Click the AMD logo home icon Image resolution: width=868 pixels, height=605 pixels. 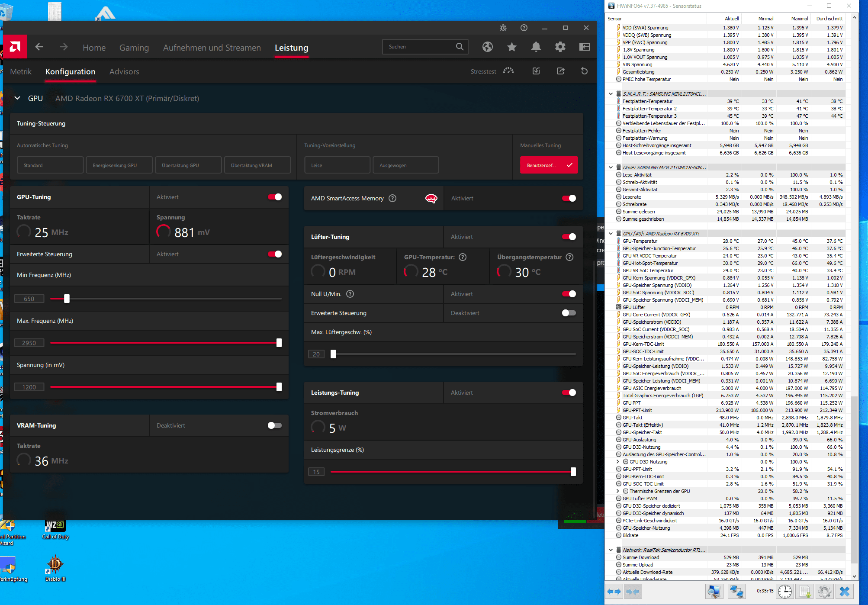pyautogui.click(x=15, y=47)
